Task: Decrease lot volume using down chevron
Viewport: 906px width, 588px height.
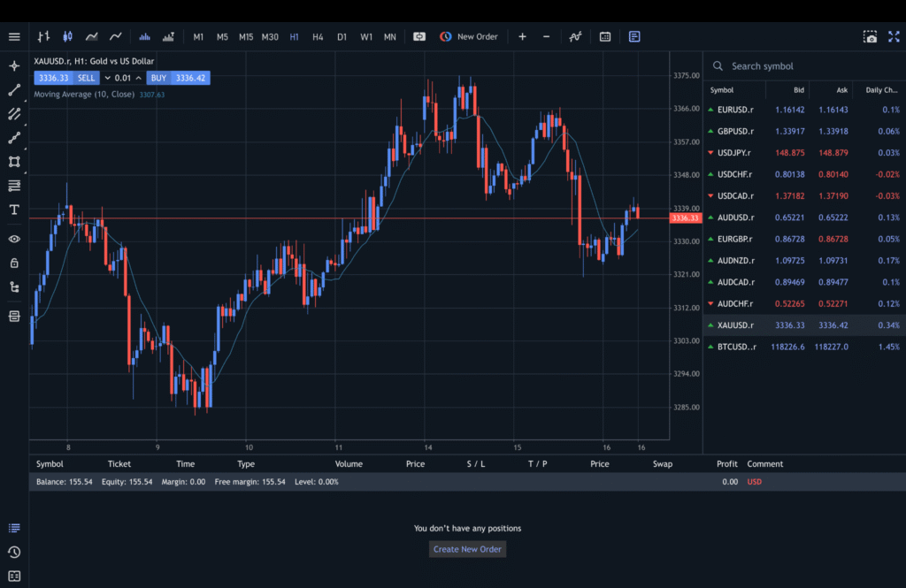Action: click(108, 78)
